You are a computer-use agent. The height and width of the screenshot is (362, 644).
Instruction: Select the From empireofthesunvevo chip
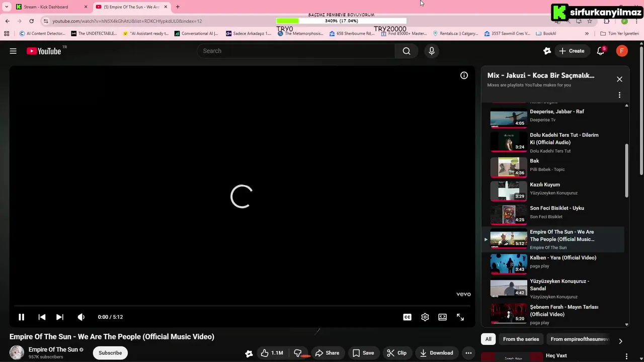pos(580,339)
